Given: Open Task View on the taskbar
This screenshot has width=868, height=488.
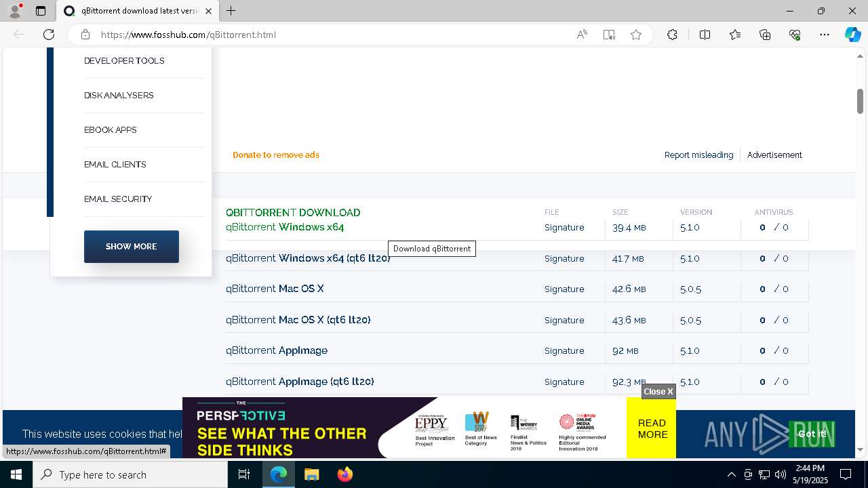Looking at the screenshot, I should point(244,474).
